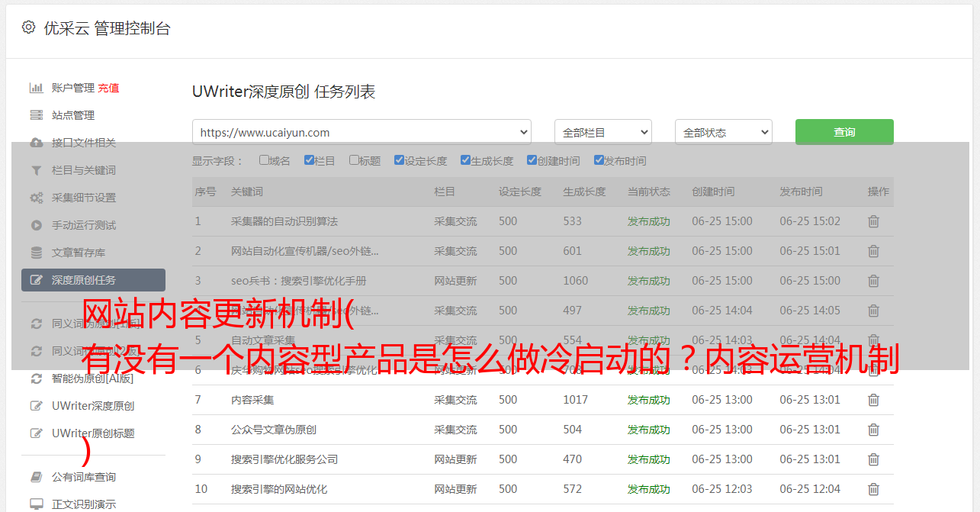Screen dimensions: 980x512
Task: Delete task 9 搜索引擎优化服务公司 via trash icon
Action: pos(873,459)
